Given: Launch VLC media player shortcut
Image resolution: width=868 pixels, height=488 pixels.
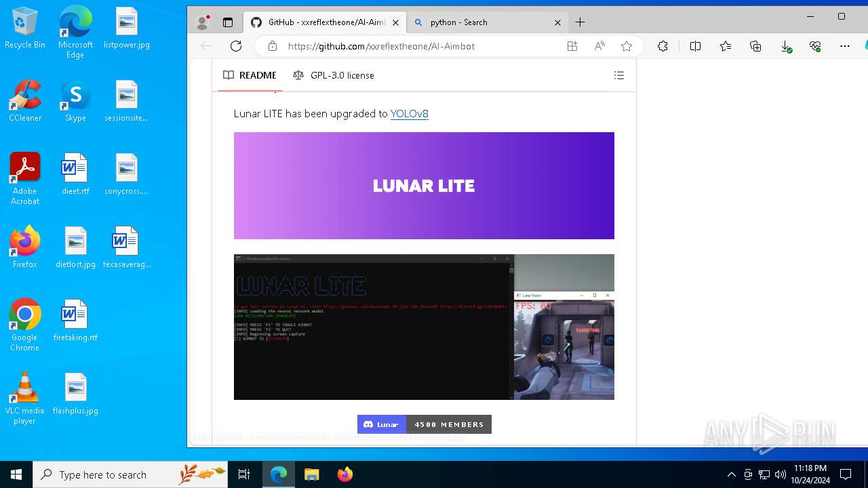Looking at the screenshot, I should [x=25, y=399].
